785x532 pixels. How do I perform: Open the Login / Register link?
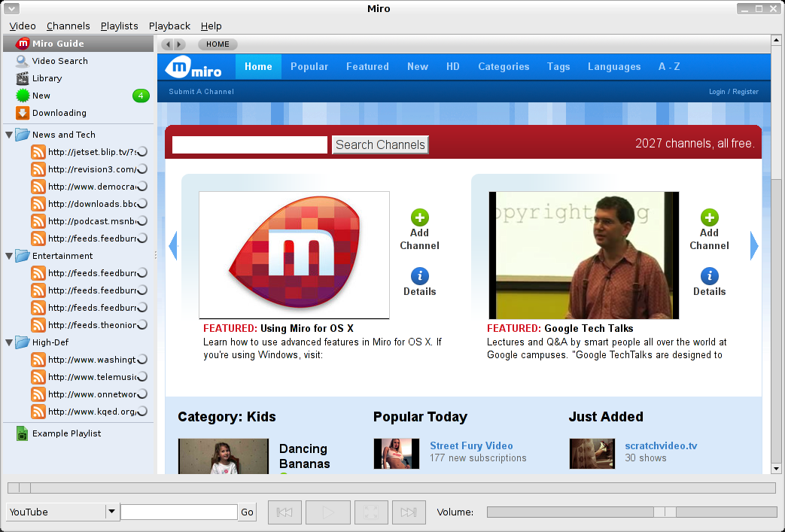pyautogui.click(x=733, y=92)
